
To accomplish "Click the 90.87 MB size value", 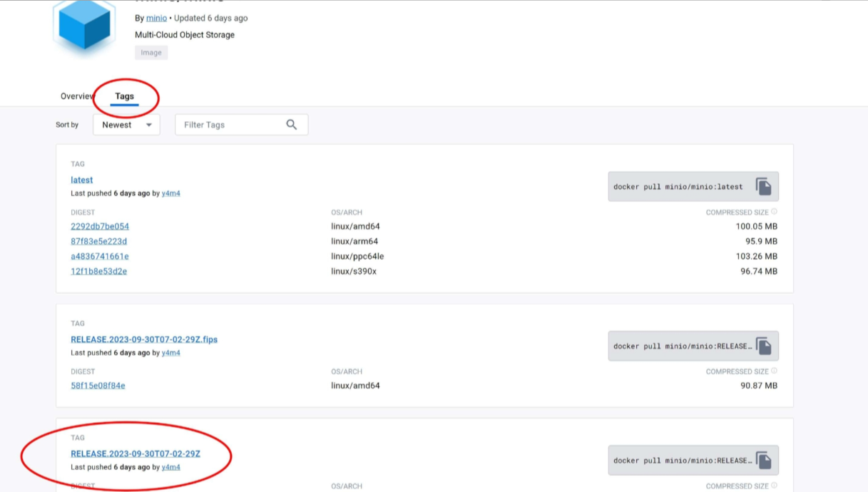I will [759, 386].
